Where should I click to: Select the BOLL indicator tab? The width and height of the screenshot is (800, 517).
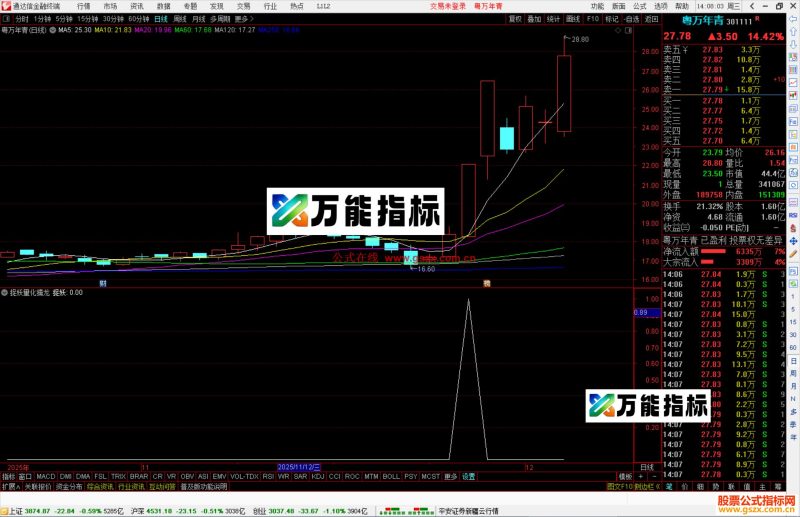(x=391, y=476)
